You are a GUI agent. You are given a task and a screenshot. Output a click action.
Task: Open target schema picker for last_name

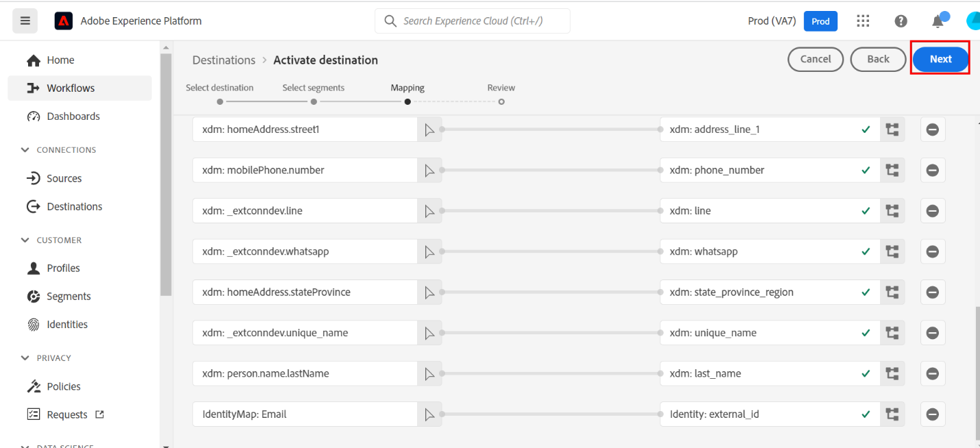click(x=892, y=374)
